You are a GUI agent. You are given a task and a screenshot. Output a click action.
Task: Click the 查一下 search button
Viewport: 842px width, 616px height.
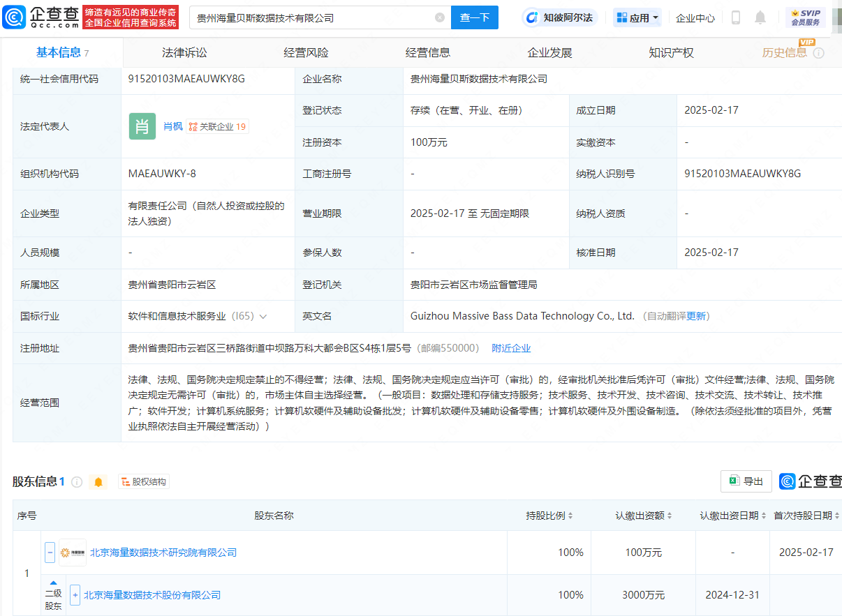coord(475,17)
